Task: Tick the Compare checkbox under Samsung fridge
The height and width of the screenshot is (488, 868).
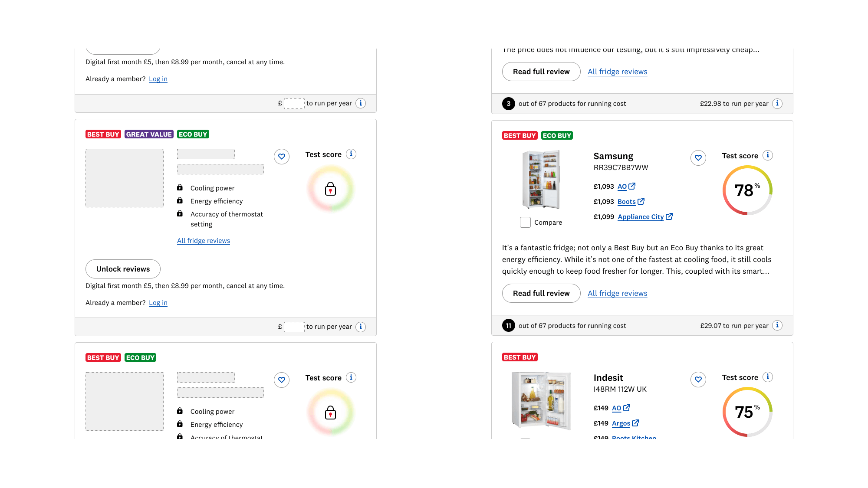Action: (x=525, y=222)
